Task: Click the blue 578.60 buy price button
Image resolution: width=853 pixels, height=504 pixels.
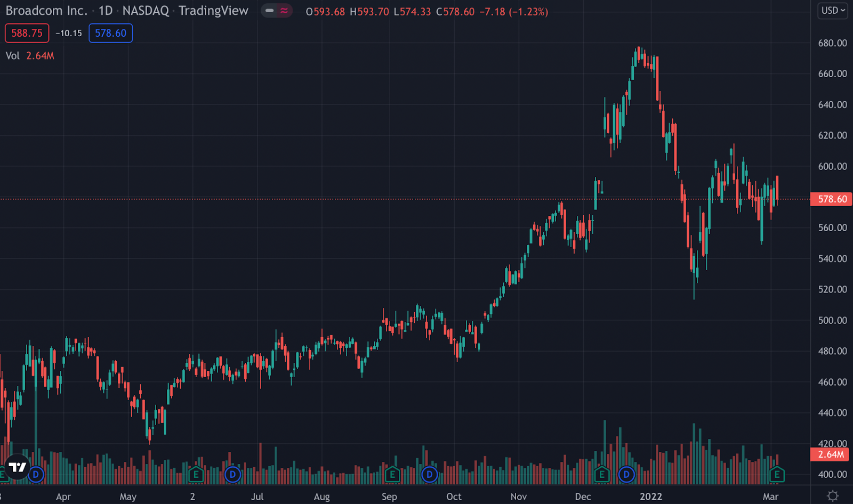Action: coord(110,33)
